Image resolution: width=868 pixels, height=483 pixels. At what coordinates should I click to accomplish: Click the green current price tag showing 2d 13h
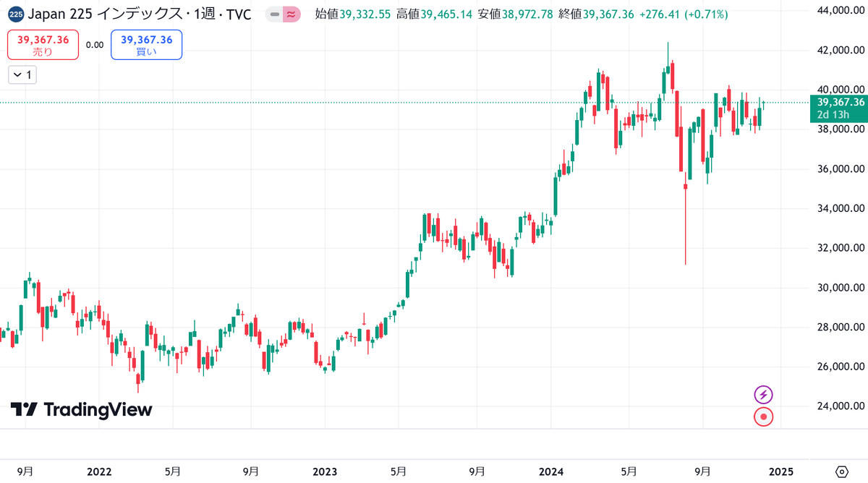[839, 108]
